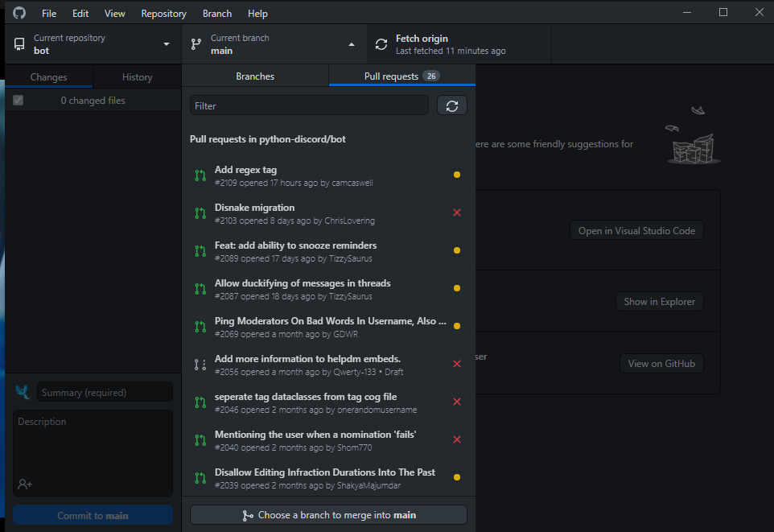Click the PR icon for duckifying messages
Image resolution: width=774 pixels, height=532 pixels.
[x=200, y=289]
